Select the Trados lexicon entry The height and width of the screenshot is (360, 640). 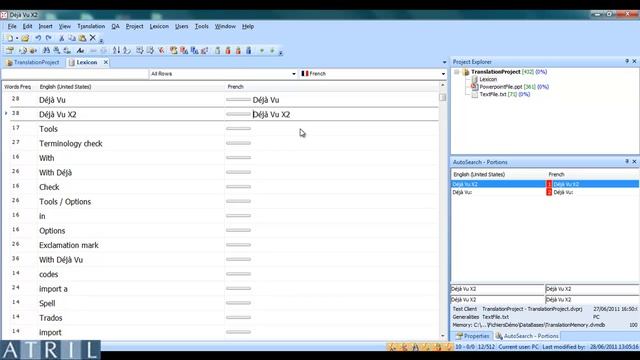tap(51, 318)
